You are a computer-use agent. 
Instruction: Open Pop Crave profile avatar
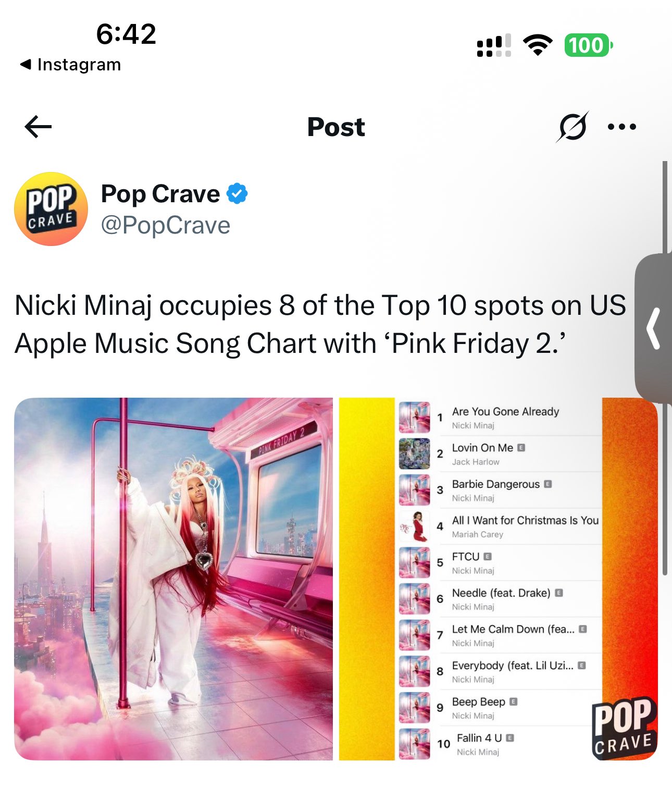(51, 208)
